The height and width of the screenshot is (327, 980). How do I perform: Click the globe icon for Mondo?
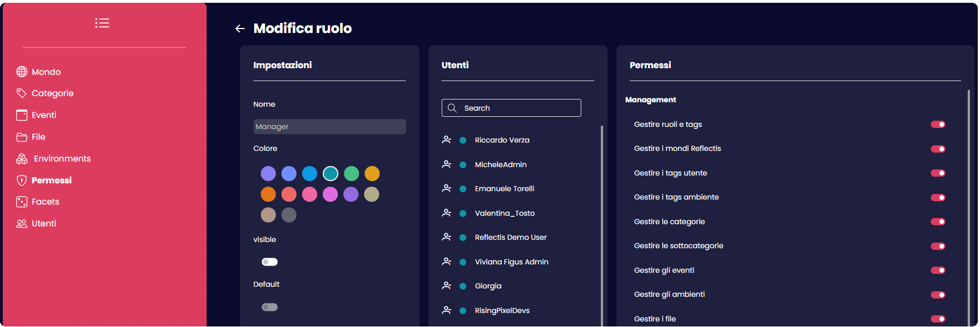pos(22,72)
